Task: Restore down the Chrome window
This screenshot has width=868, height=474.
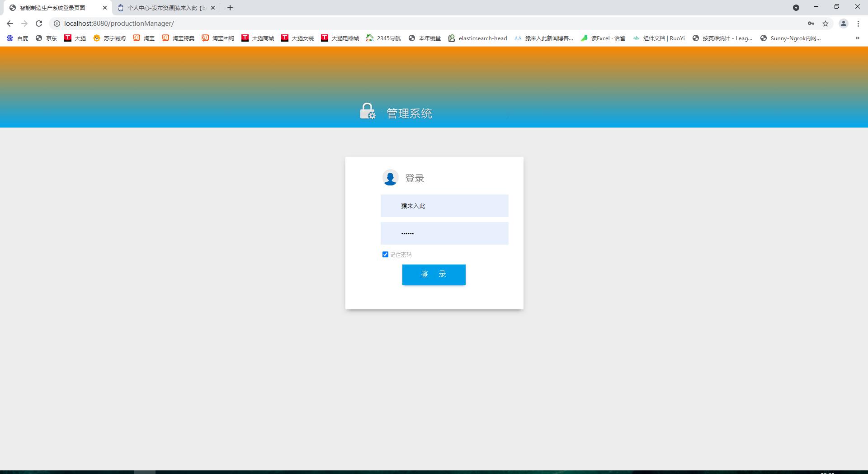Action: [837, 7]
